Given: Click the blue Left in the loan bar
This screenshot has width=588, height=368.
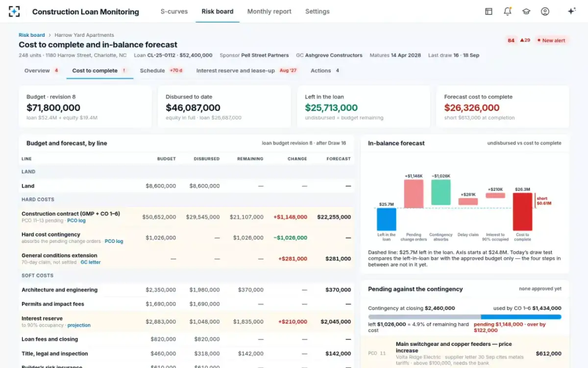Looking at the screenshot, I should pos(387,219).
